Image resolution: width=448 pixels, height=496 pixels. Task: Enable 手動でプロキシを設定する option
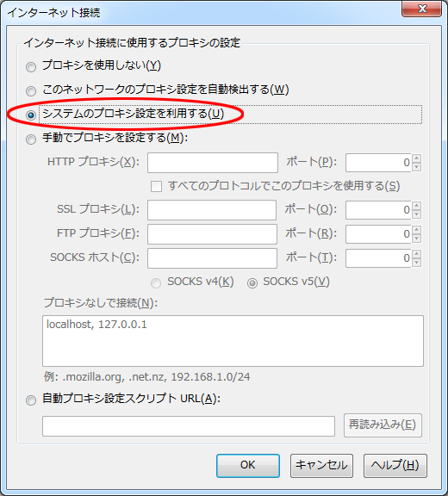[31, 139]
